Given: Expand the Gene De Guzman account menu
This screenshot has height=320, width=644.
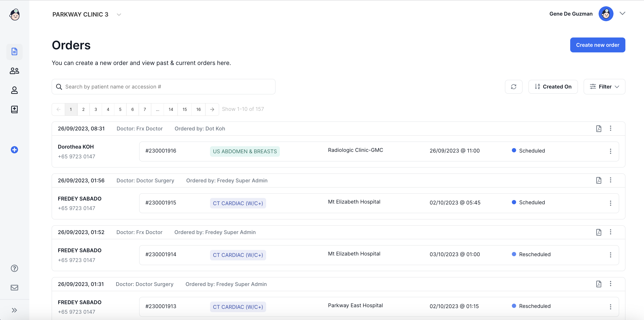Looking at the screenshot, I should pos(622,14).
